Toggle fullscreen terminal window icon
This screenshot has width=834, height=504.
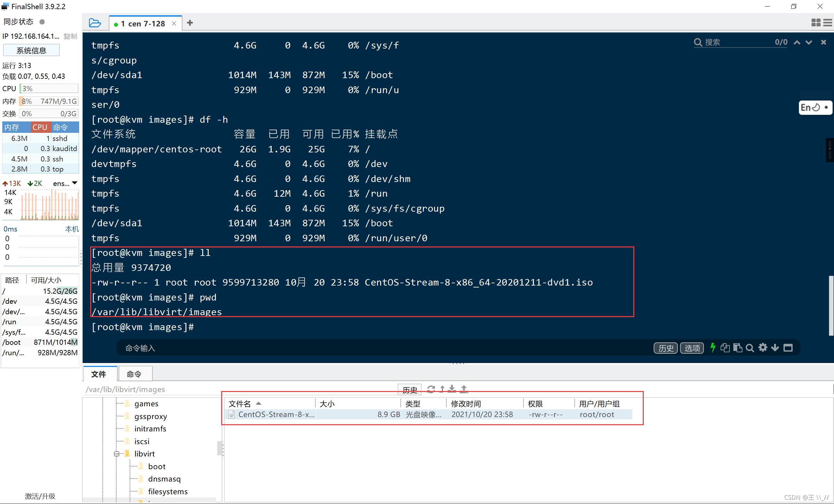pos(788,348)
